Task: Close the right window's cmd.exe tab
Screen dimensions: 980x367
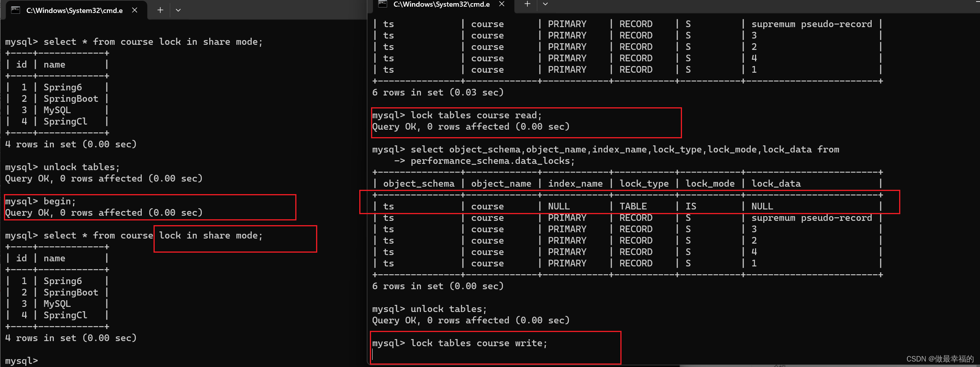Action: [x=502, y=4]
